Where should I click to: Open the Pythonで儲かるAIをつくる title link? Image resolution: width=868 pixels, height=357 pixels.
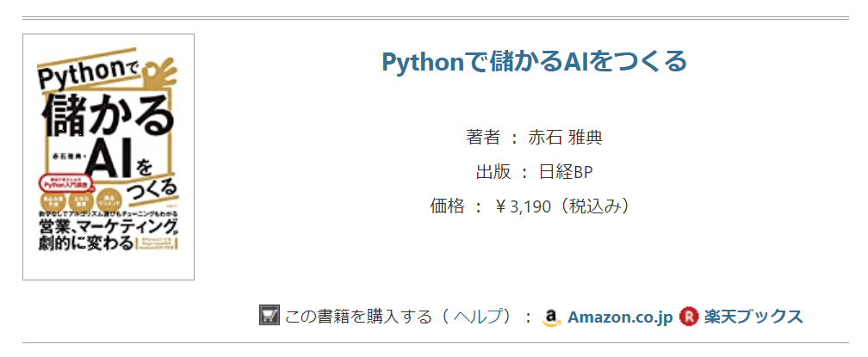(534, 62)
